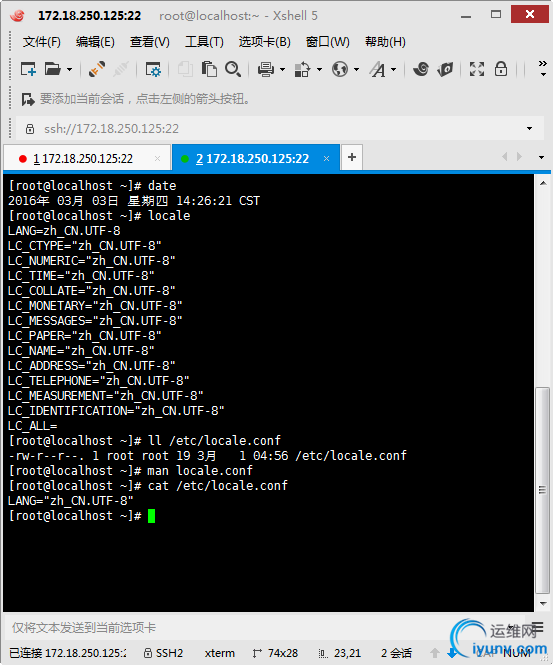
Task: Click terminal scrollbar up arrow
Action: click(x=543, y=184)
